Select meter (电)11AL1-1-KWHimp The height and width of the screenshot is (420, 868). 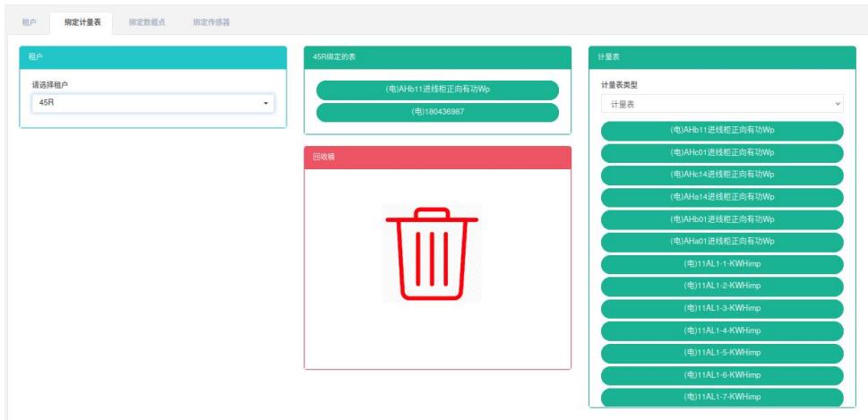coord(722,264)
